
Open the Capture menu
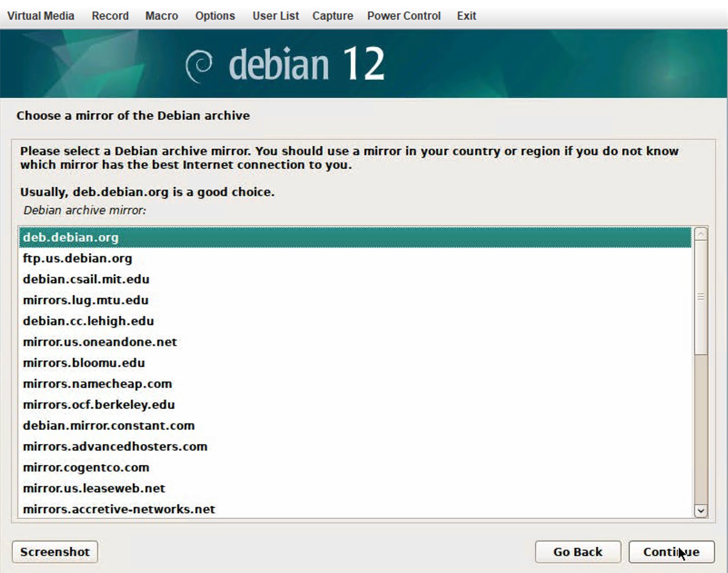click(333, 16)
